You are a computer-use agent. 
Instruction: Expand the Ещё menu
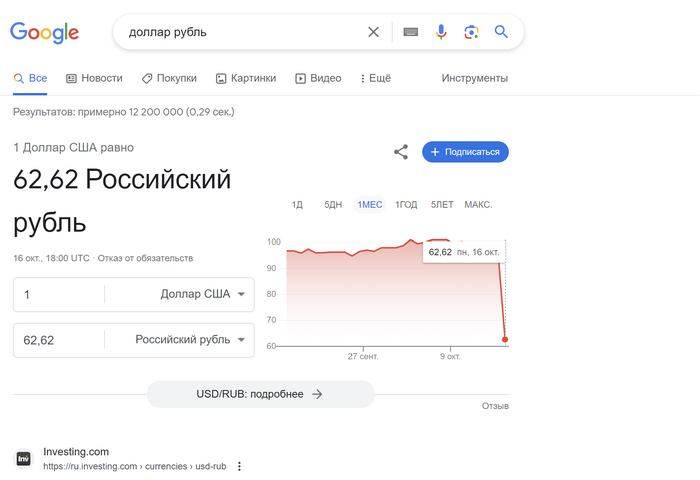tap(373, 78)
